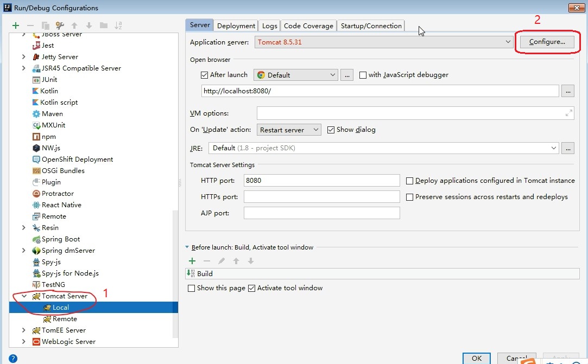Enable Deploy applications configured in Tomcat instance
The height and width of the screenshot is (364, 588).
click(x=409, y=181)
